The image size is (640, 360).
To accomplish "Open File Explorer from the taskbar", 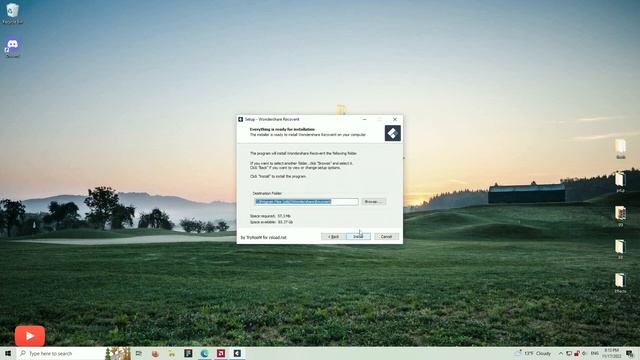I will click(x=172, y=353).
